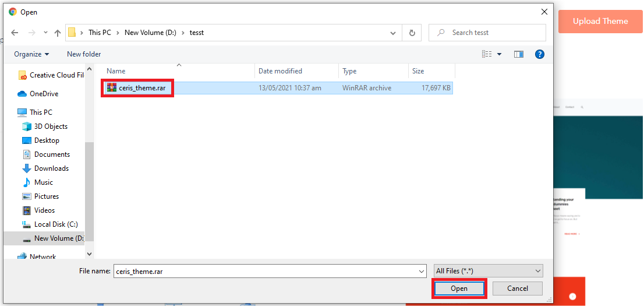This screenshot has height=306, width=644.
Task: Click the blue Help question mark icon
Action: tap(539, 54)
